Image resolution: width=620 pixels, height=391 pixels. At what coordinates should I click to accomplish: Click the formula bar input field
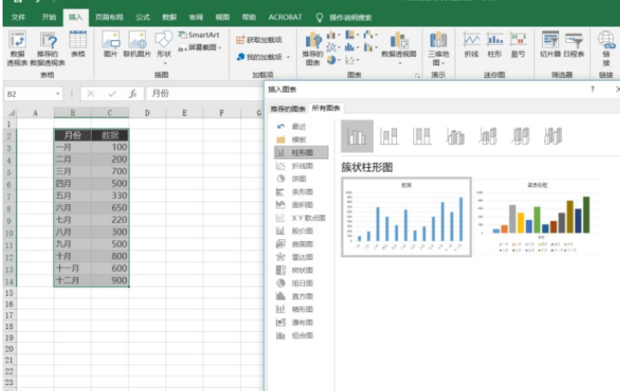[x=204, y=94]
